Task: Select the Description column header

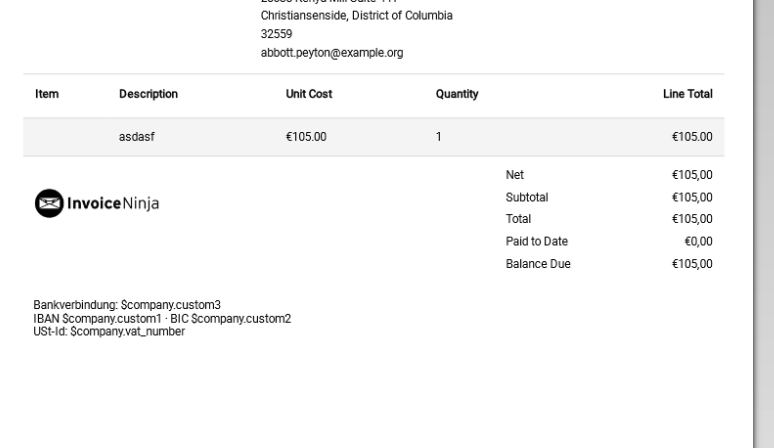Action: [148, 94]
